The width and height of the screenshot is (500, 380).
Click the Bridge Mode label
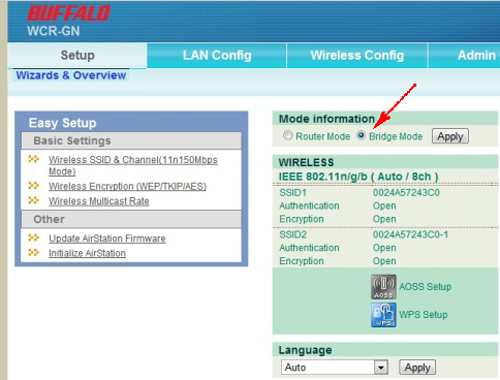(x=396, y=136)
